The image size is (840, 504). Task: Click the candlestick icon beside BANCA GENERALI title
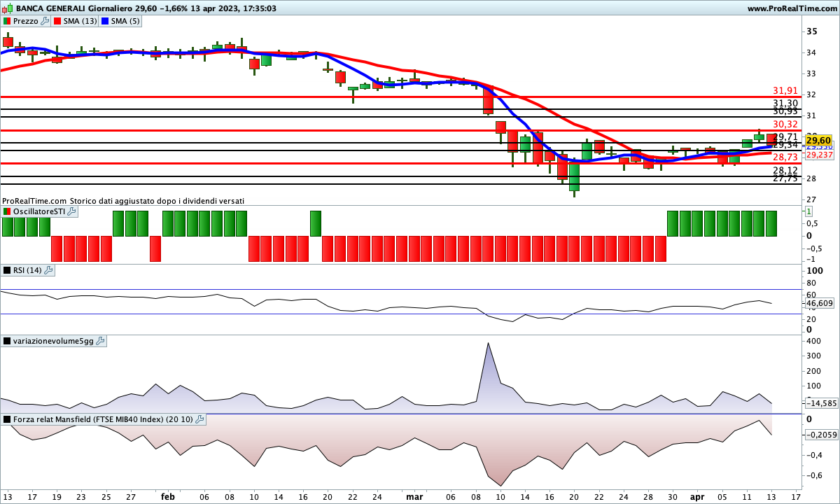[7, 8]
